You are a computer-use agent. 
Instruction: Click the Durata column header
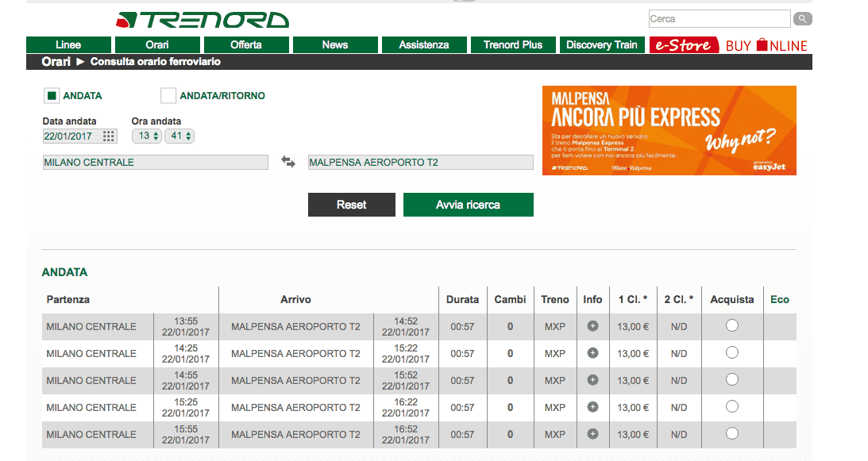coord(462,299)
